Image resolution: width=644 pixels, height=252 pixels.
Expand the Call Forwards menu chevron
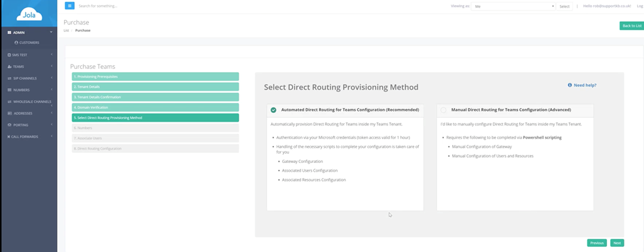click(52, 136)
